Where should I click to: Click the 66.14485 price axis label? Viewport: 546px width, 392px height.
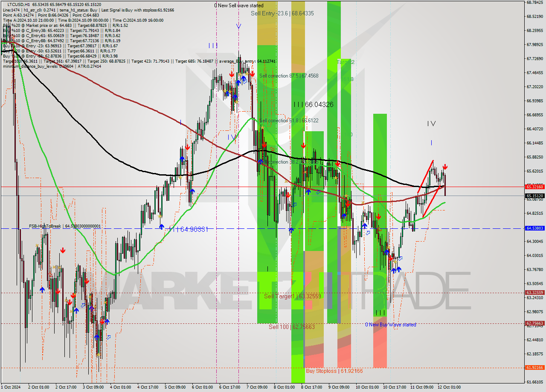(x=534, y=143)
